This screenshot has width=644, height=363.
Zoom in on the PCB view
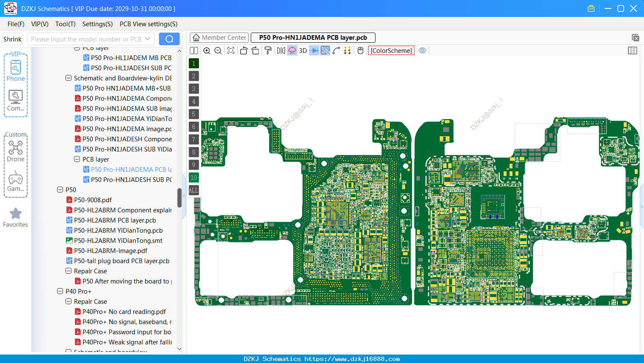tap(207, 50)
